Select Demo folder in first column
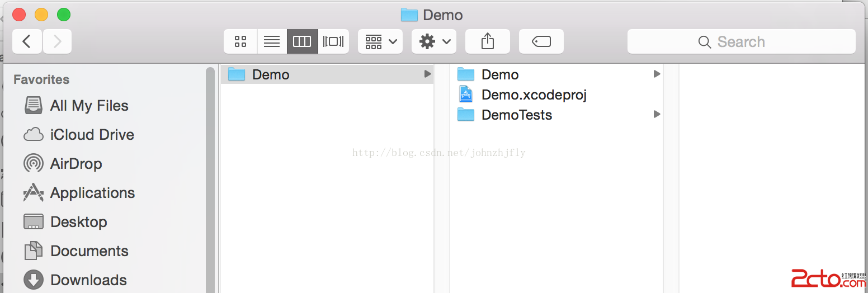This screenshot has width=868, height=293. [327, 74]
